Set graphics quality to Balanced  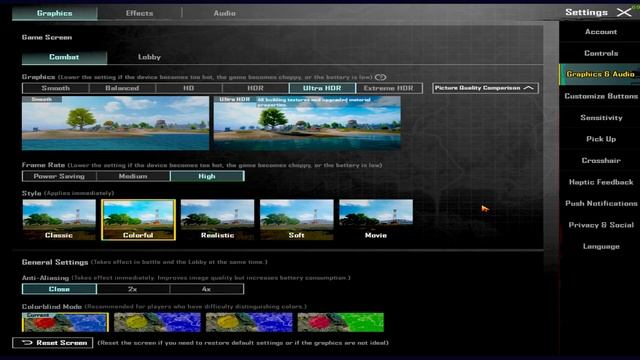coord(122,88)
